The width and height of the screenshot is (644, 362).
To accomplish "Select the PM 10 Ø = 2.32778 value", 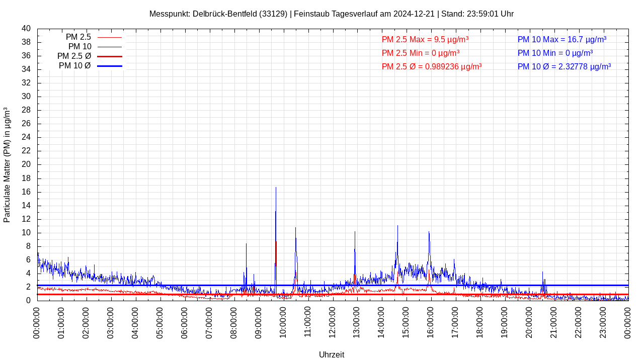I will (x=564, y=66).
